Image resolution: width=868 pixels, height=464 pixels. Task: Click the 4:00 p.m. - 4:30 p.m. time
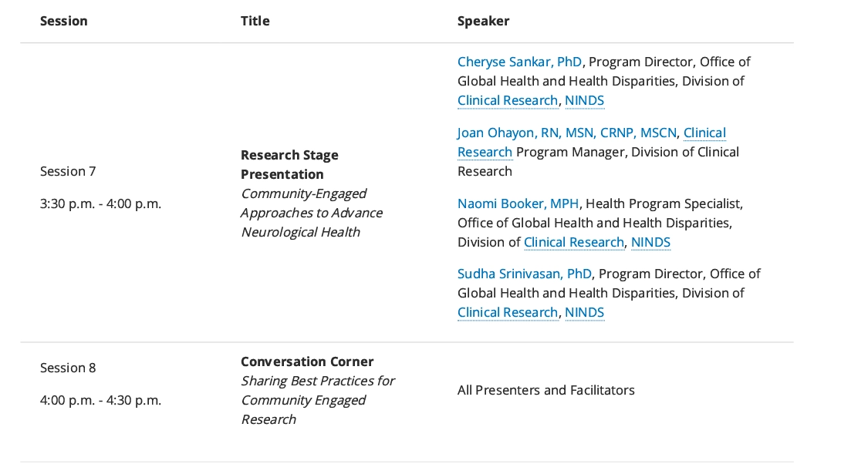pos(100,400)
